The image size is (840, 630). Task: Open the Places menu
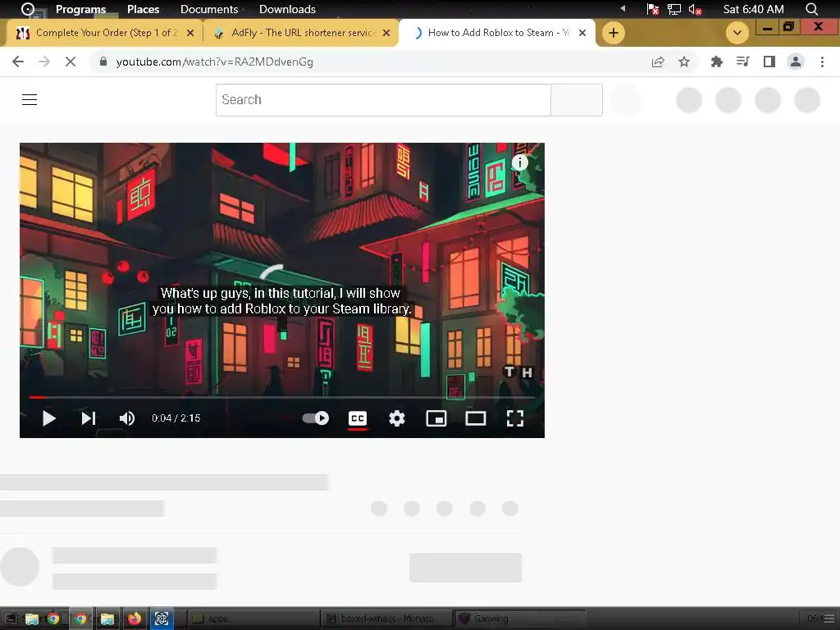tap(143, 9)
